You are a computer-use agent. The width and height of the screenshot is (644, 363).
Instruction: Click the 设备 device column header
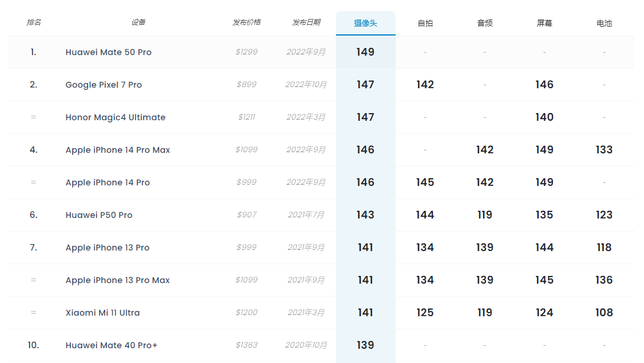138,22
